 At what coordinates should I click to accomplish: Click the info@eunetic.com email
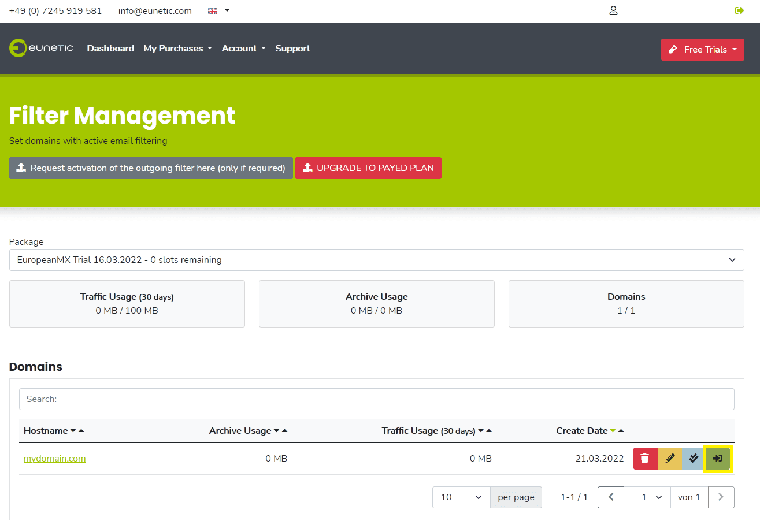[x=155, y=11]
